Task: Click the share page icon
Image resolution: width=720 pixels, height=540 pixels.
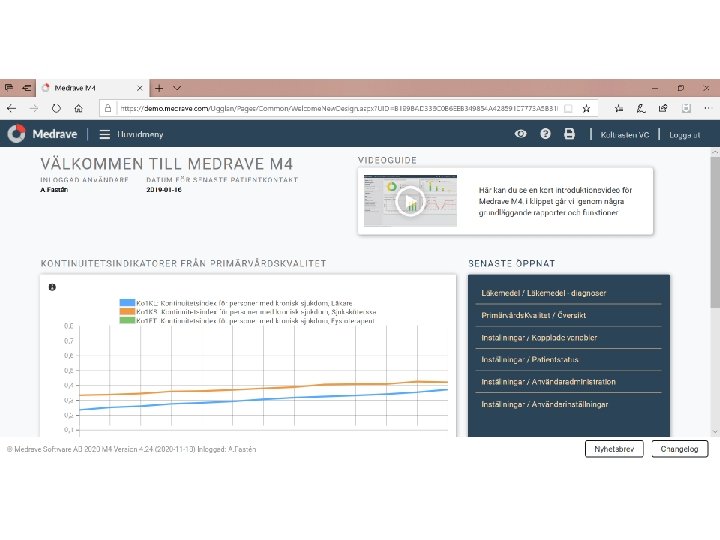Action: click(x=663, y=108)
